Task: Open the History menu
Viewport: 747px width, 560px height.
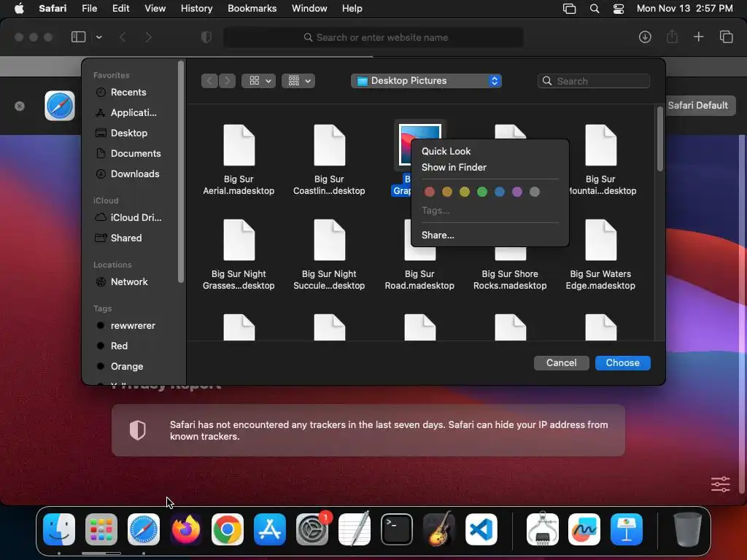Action: [x=196, y=9]
